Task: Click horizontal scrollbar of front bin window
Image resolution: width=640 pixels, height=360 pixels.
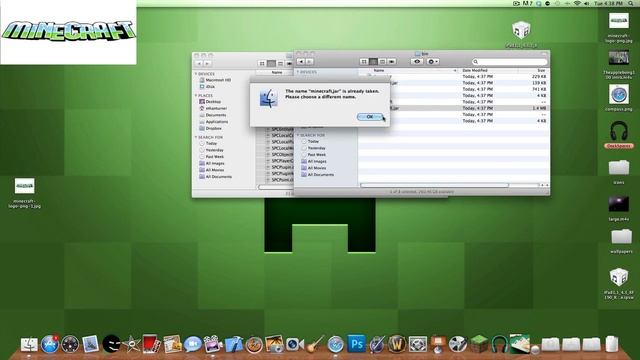Action: (x=435, y=185)
